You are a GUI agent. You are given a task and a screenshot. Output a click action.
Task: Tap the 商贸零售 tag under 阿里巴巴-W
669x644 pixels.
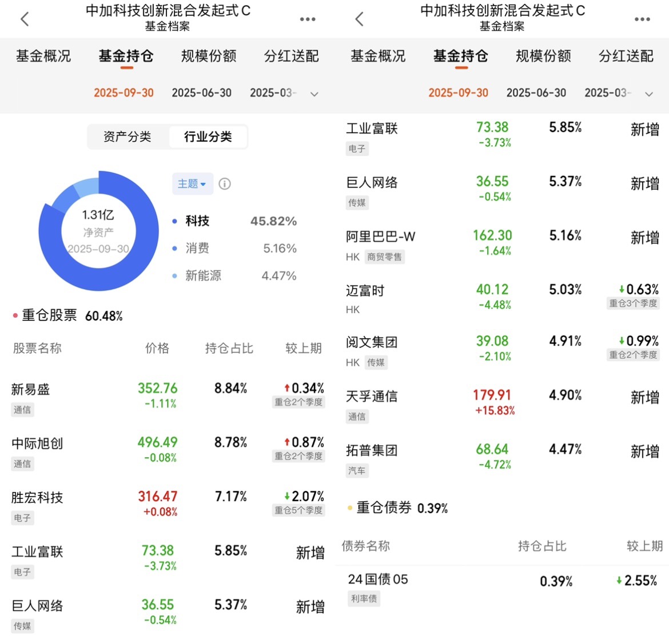pos(384,257)
